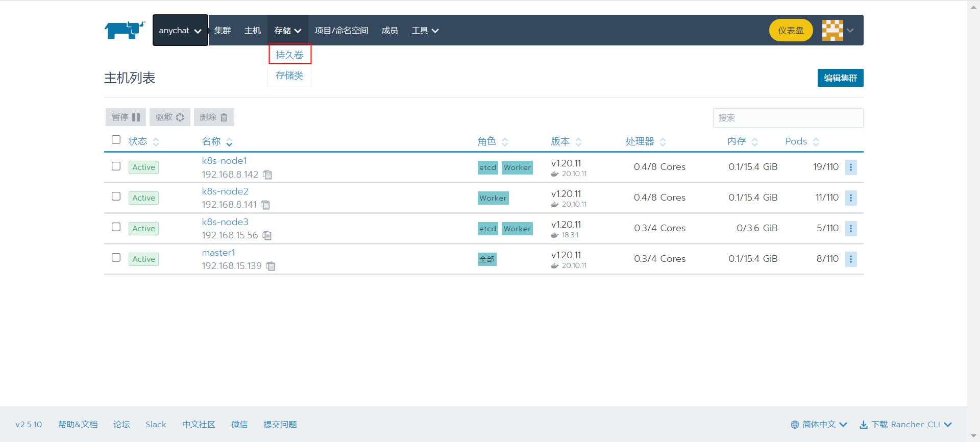Image resolution: width=980 pixels, height=442 pixels.
Task: Sort by 版本 column
Action: point(566,141)
